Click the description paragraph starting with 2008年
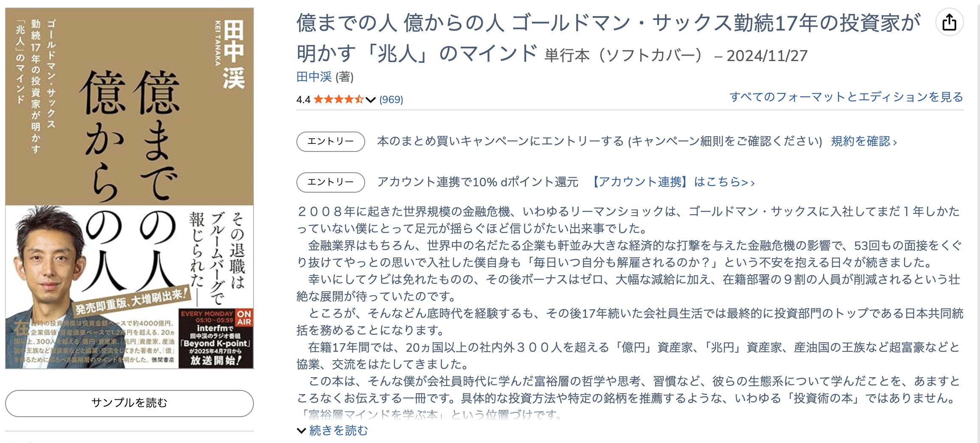The width and height of the screenshot is (980, 443). 628,220
